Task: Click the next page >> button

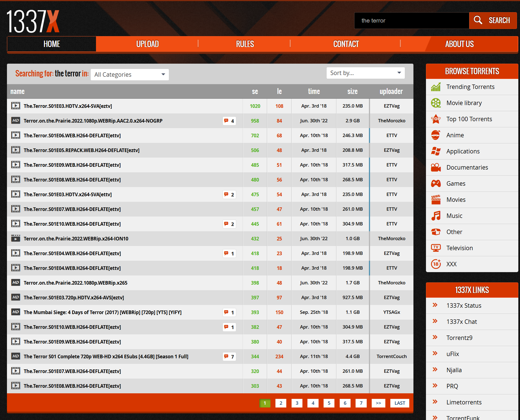Action: (x=378, y=403)
